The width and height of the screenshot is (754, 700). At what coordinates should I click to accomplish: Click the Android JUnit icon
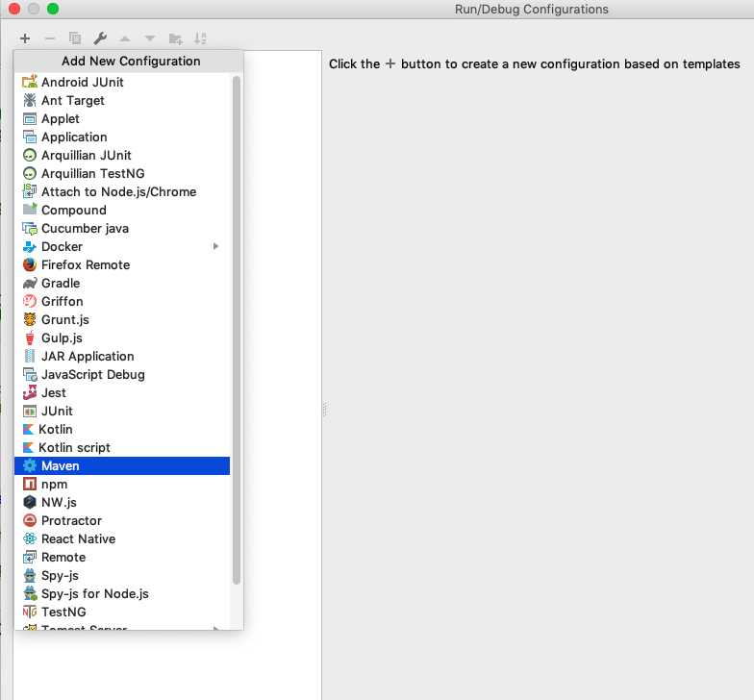pos(30,82)
